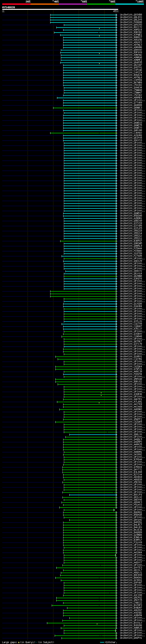Click query end position 453
146x644 pixels.
pyautogui.click(x=115, y=11)
